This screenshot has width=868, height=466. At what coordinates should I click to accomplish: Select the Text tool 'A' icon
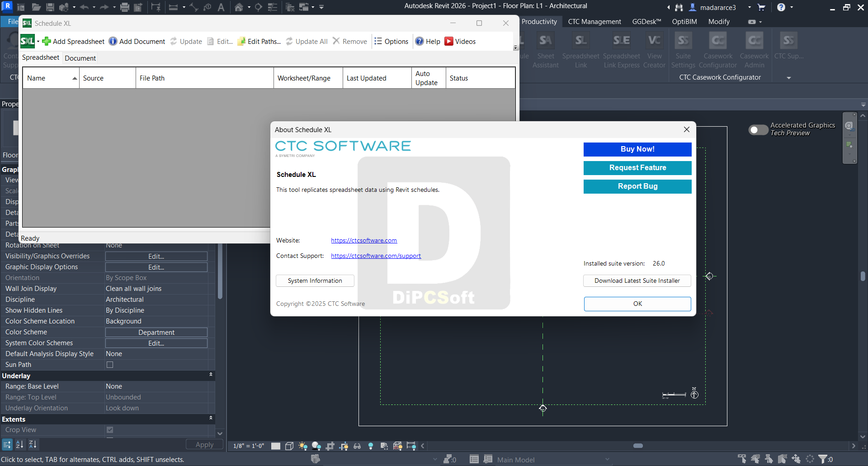(221, 7)
